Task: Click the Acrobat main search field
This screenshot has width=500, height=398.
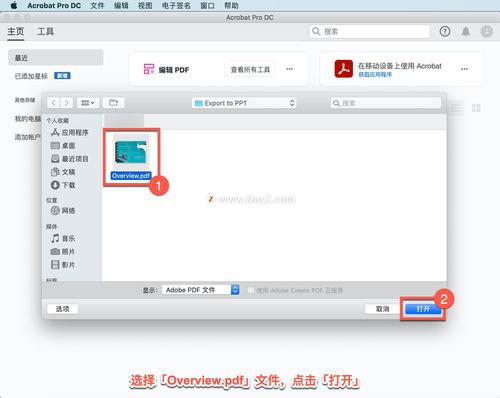Action: 370,32
